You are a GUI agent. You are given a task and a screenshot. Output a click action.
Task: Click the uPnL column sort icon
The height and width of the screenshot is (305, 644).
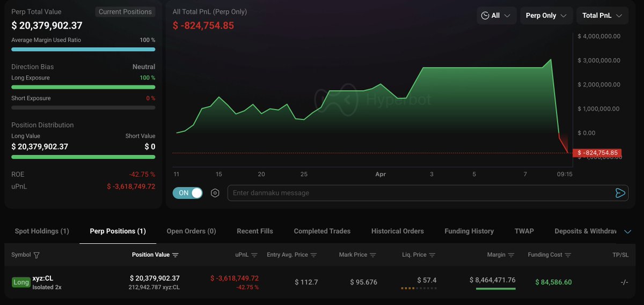point(254,255)
